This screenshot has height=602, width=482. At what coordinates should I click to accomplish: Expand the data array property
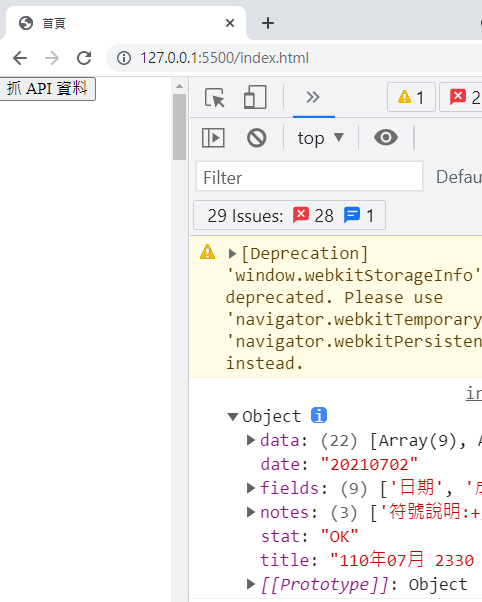251,440
